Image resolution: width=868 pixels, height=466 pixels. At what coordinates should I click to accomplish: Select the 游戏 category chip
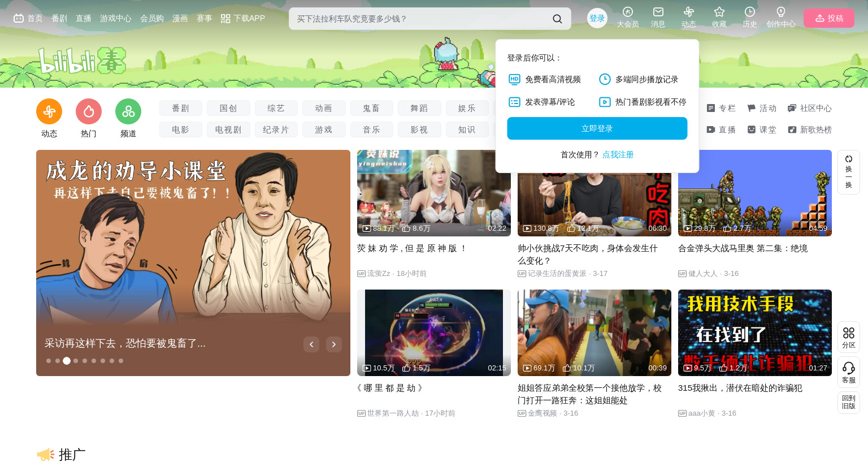coord(324,130)
